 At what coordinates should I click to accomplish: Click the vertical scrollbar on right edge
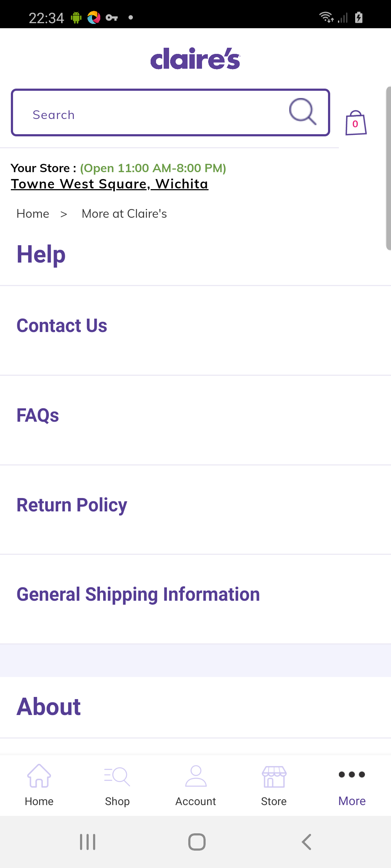[388, 168]
